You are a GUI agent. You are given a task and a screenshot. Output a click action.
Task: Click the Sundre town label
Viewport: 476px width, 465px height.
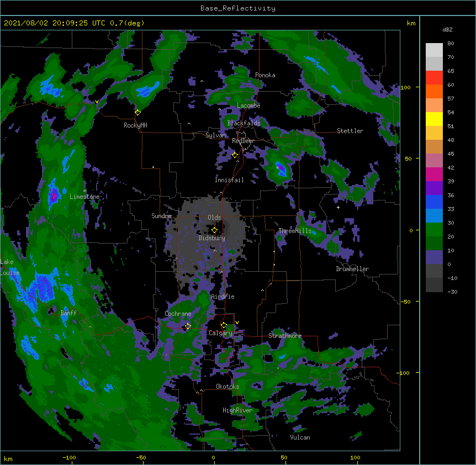coord(161,216)
